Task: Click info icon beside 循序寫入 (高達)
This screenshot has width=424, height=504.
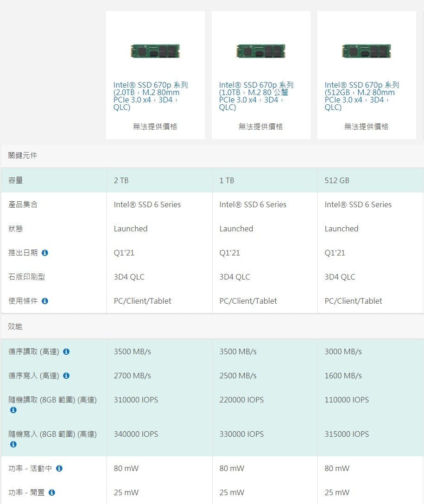Action: [66, 376]
